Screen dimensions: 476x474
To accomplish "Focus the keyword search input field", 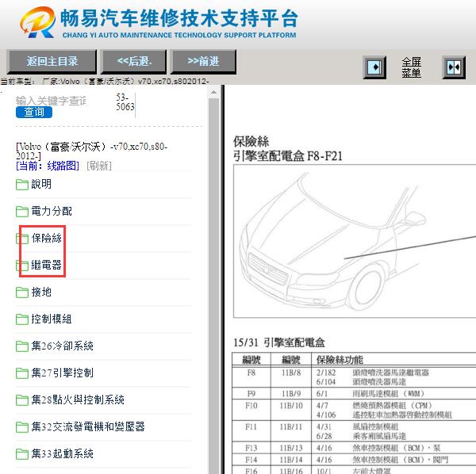I will click(x=51, y=101).
